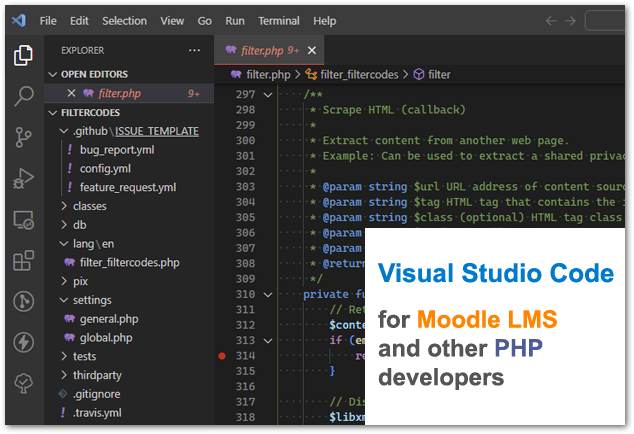Open the Source Control view

click(x=22, y=138)
